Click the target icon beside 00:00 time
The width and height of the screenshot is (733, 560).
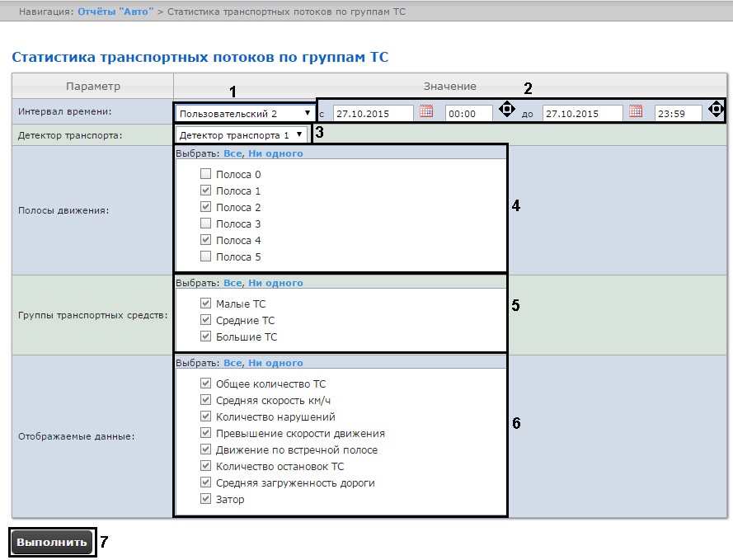pos(506,110)
